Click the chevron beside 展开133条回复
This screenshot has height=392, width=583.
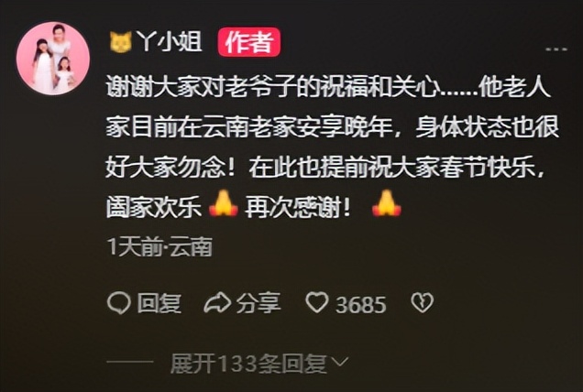[x=339, y=362]
